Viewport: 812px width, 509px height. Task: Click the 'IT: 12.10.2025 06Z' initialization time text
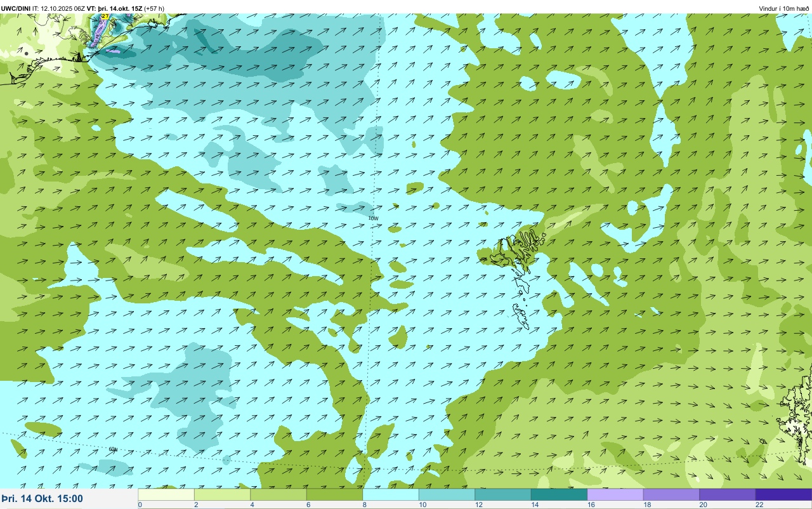[59, 8]
